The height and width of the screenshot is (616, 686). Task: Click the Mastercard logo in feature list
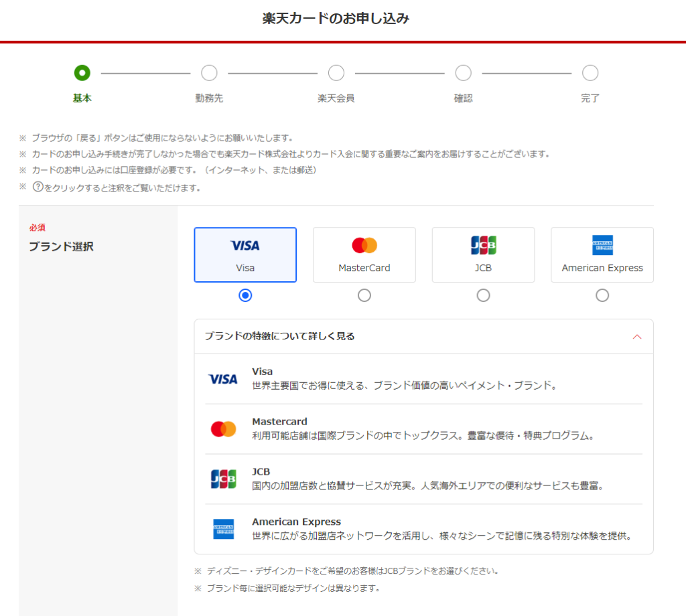pos(223,429)
